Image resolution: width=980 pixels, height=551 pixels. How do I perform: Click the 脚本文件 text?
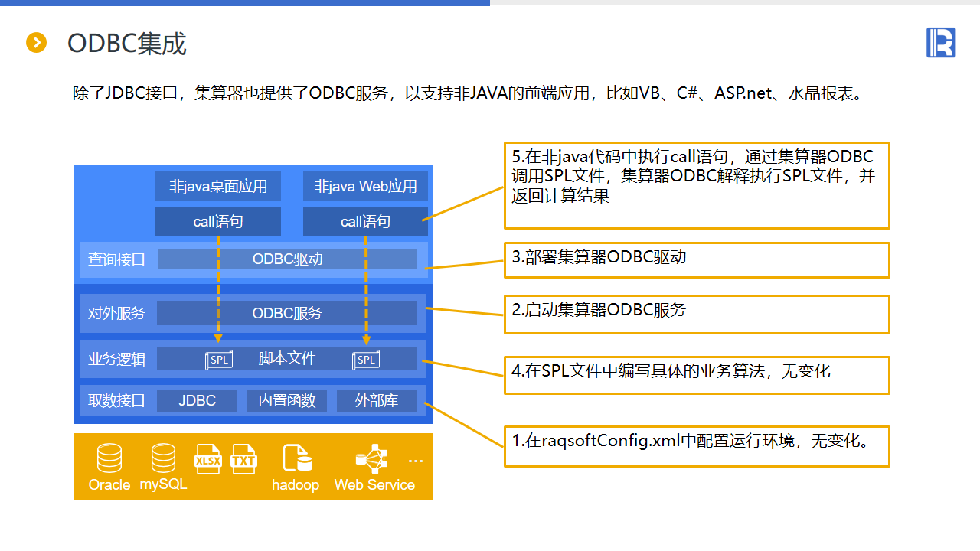(x=287, y=359)
